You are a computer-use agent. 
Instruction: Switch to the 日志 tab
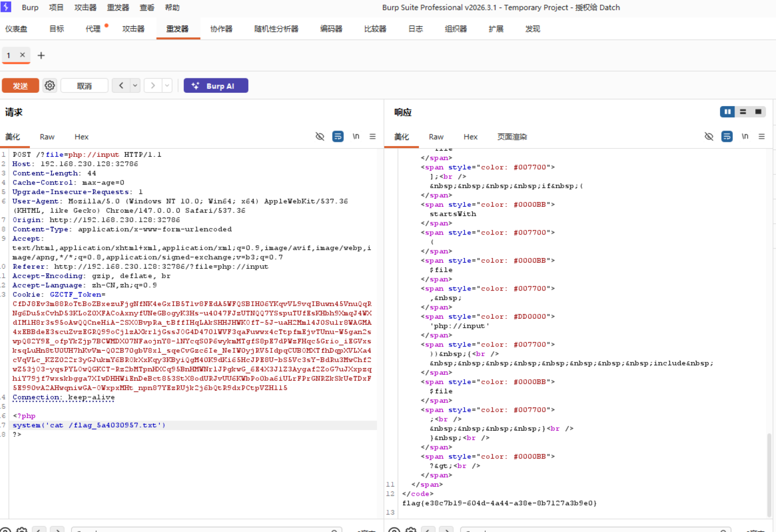pyautogui.click(x=416, y=29)
